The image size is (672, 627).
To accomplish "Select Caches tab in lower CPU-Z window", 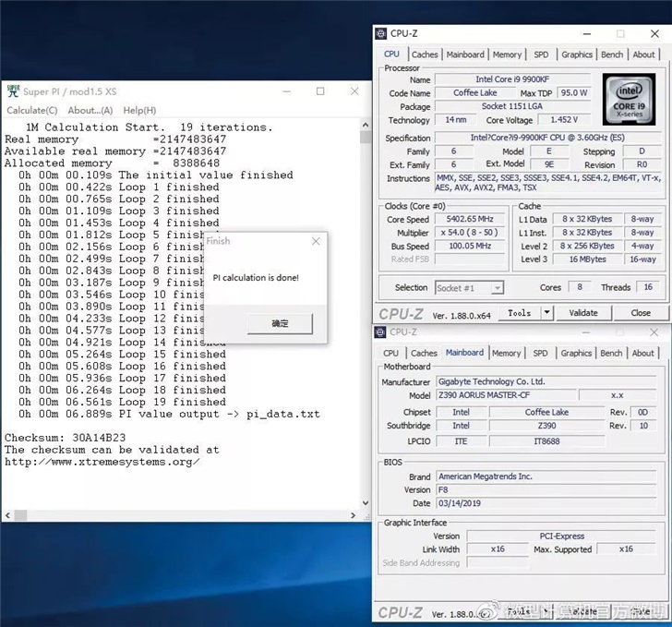I will coord(424,353).
